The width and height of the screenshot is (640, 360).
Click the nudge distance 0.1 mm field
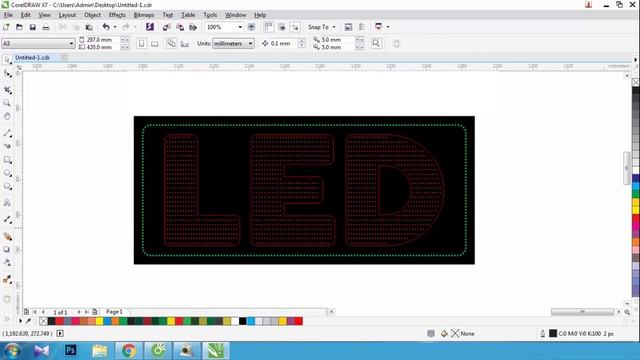pos(284,43)
